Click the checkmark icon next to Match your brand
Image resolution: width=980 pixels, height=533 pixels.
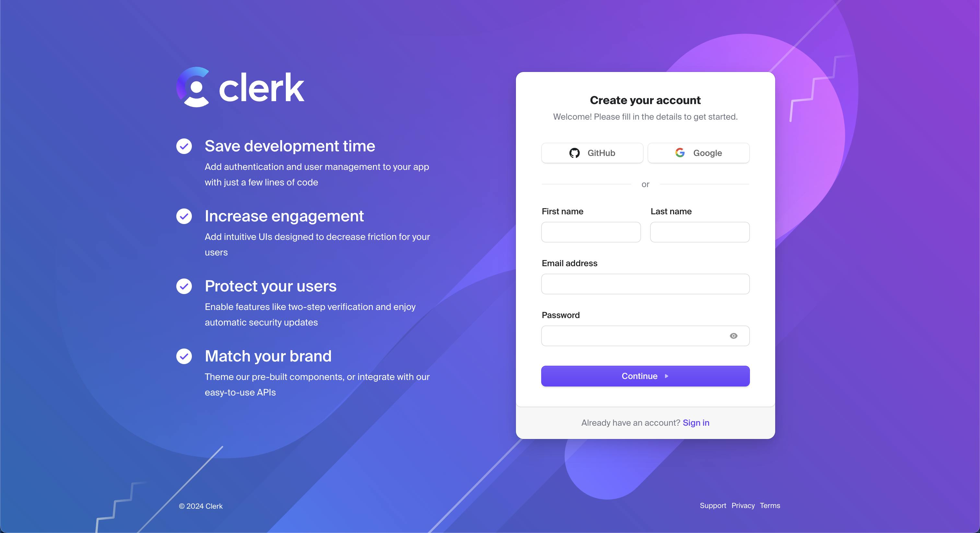[x=184, y=356]
